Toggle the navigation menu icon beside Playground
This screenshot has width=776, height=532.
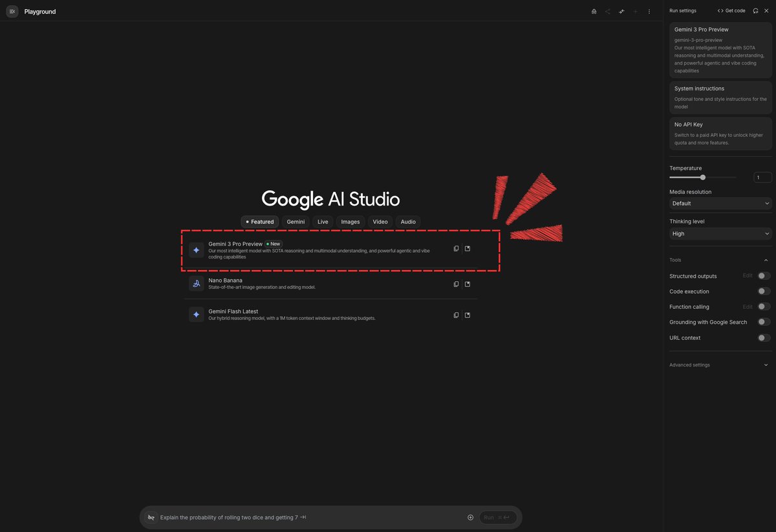[x=12, y=12]
